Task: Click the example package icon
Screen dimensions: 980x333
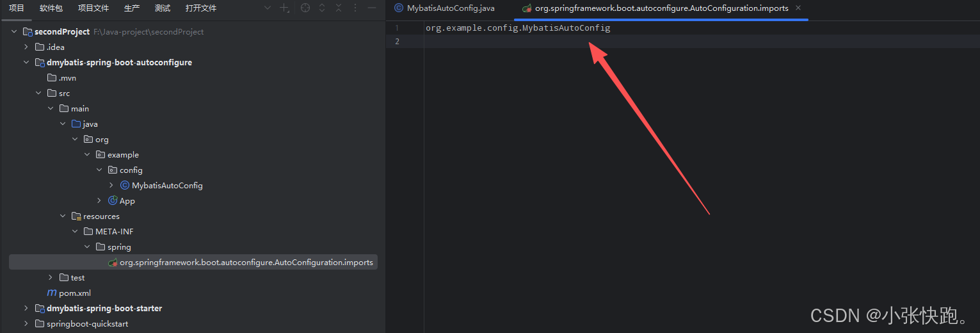Action: [x=100, y=154]
